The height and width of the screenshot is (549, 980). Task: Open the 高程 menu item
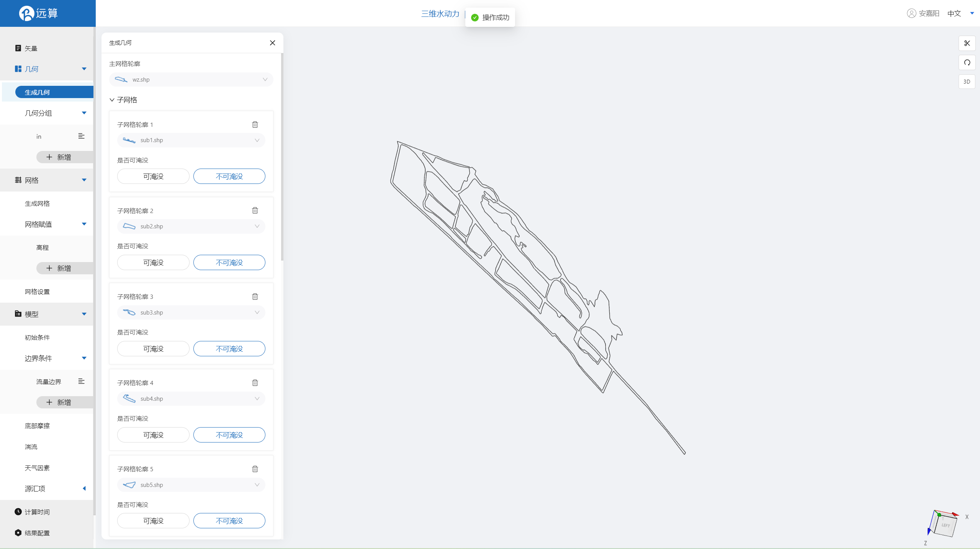43,247
